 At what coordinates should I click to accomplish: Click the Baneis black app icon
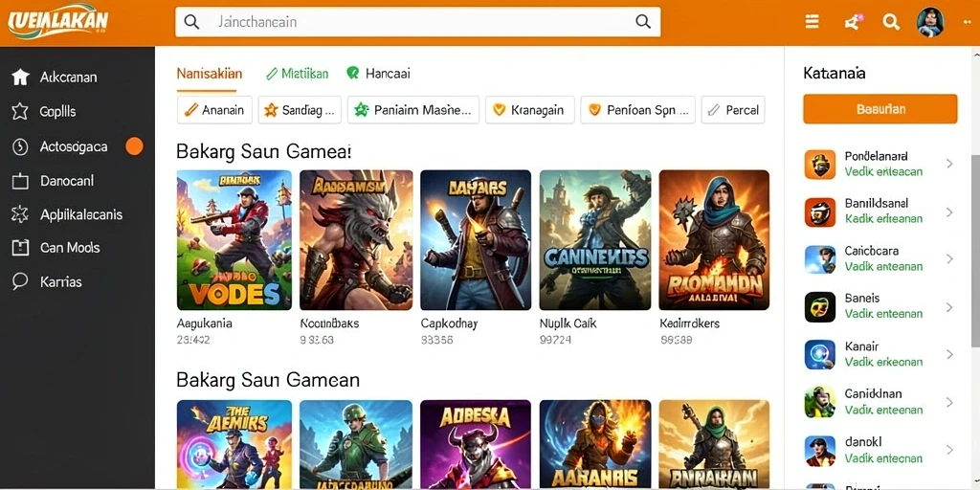click(x=820, y=307)
